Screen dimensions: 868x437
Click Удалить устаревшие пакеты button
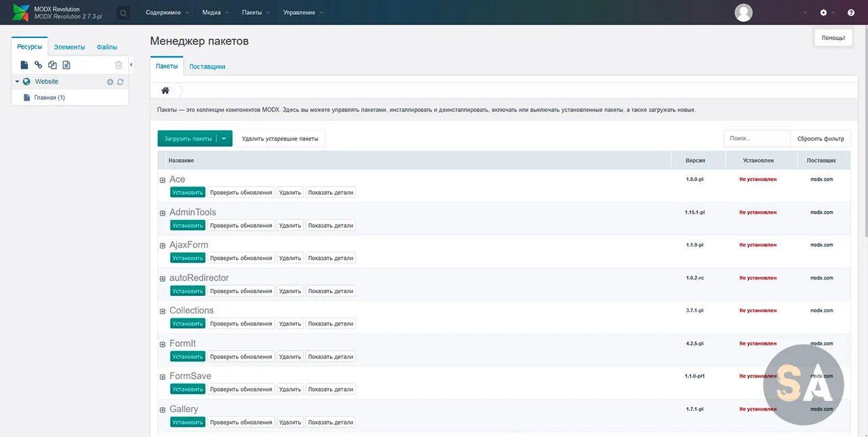tap(280, 138)
